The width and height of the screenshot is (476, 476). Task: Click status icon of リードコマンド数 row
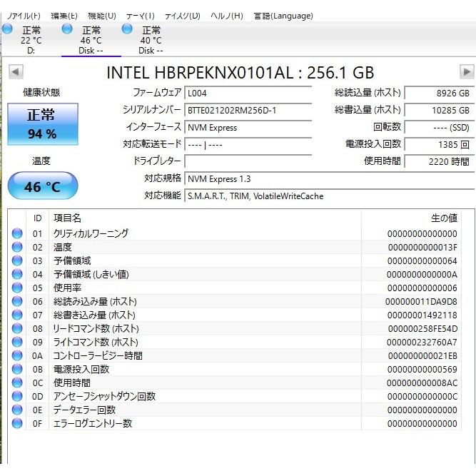[x=17, y=328]
